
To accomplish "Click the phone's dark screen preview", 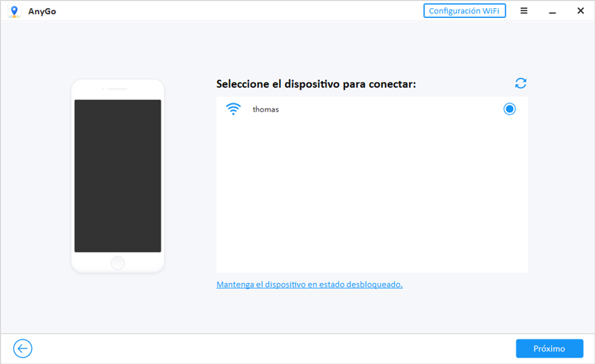I will click(118, 175).
